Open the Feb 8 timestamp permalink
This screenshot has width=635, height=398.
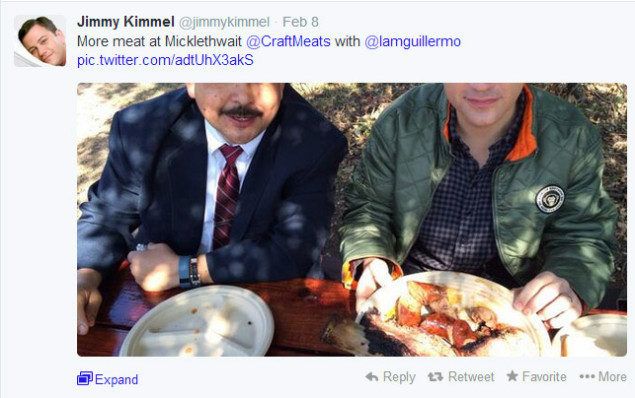click(x=300, y=22)
